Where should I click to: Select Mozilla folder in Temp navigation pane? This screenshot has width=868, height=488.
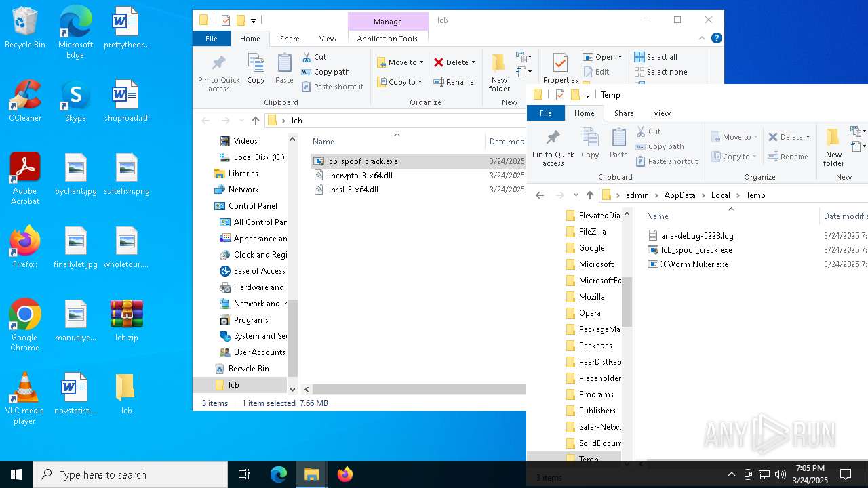[x=591, y=297]
